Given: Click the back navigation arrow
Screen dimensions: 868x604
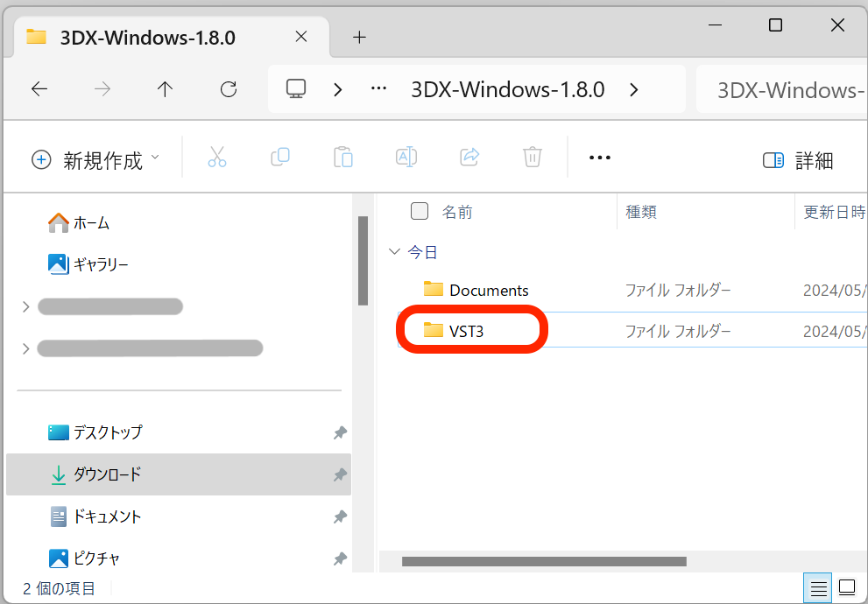Looking at the screenshot, I should point(39,88).
